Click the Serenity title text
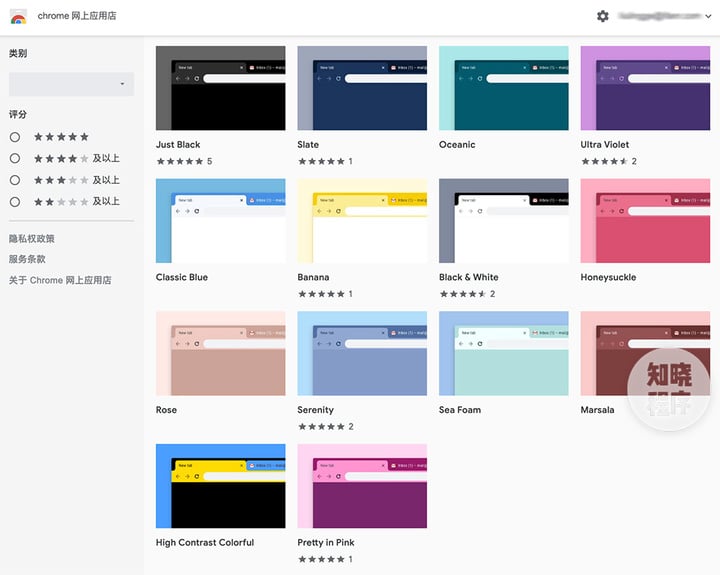The width and height of the screenshot is (720, 575). [315, 410]
